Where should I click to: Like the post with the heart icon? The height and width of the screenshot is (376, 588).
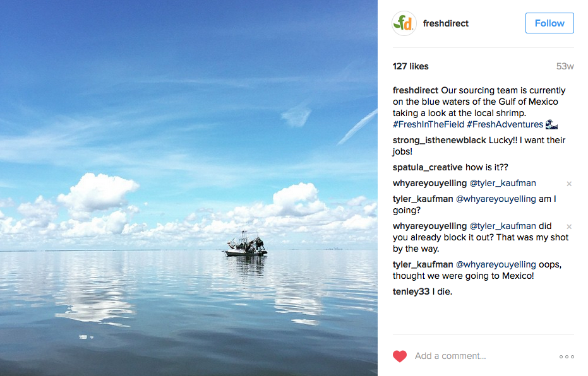tap(400, 356)
